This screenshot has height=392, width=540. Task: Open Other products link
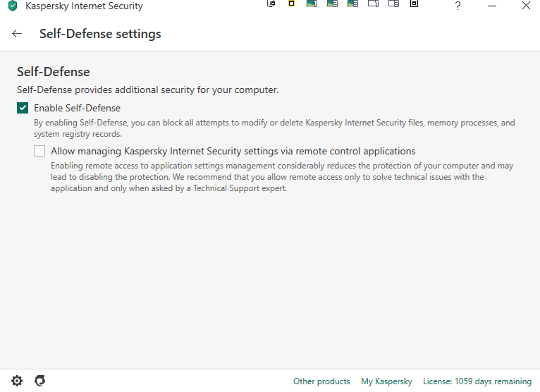point(321,381)
